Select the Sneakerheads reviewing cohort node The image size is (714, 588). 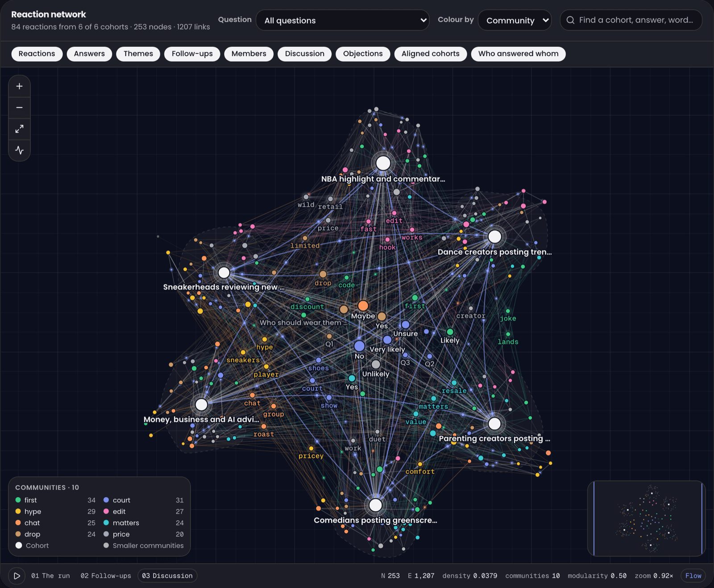click(x=224, y=272)
